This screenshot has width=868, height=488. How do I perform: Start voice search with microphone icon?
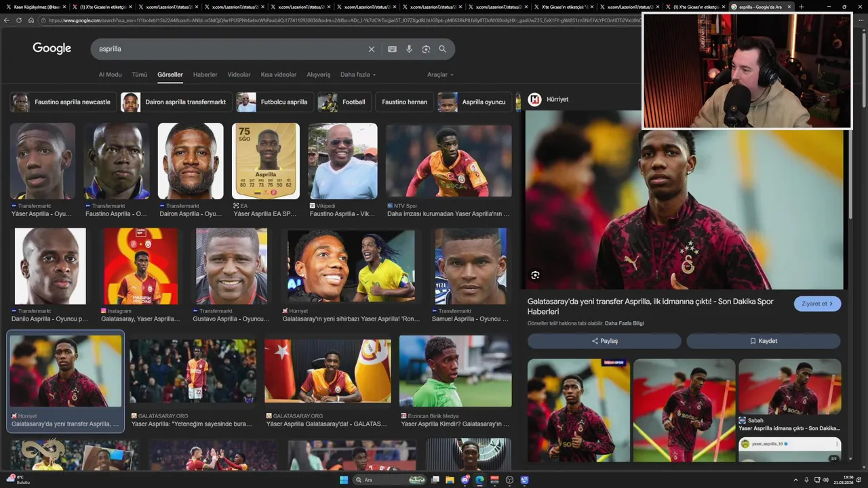tap(409, 49)
